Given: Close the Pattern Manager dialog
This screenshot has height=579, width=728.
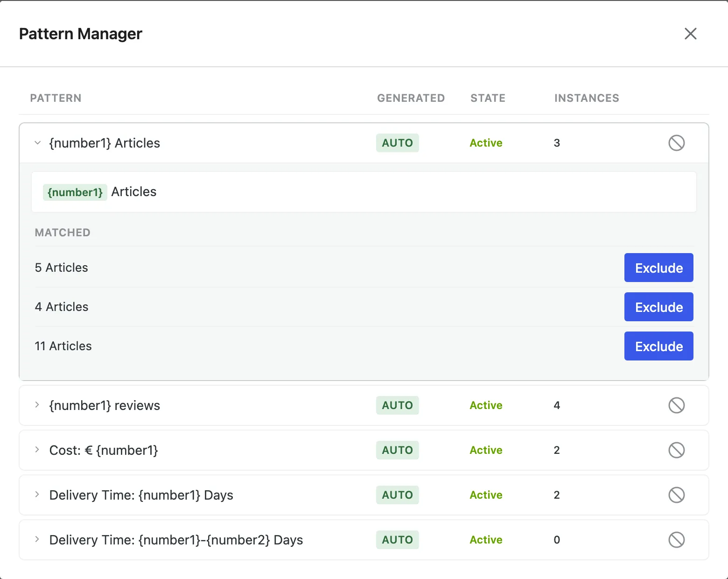Looking at the screenshot, I should [x=690, y=34].
